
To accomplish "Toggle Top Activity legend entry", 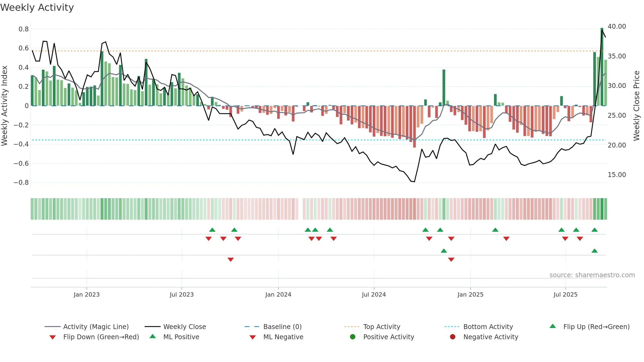I will pyautogui.click(x=372, y=327).
